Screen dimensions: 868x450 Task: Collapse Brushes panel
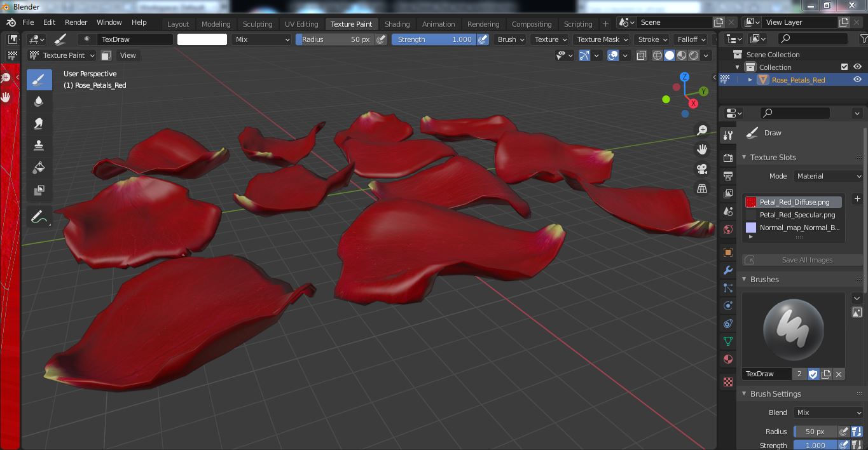(745, 280)
